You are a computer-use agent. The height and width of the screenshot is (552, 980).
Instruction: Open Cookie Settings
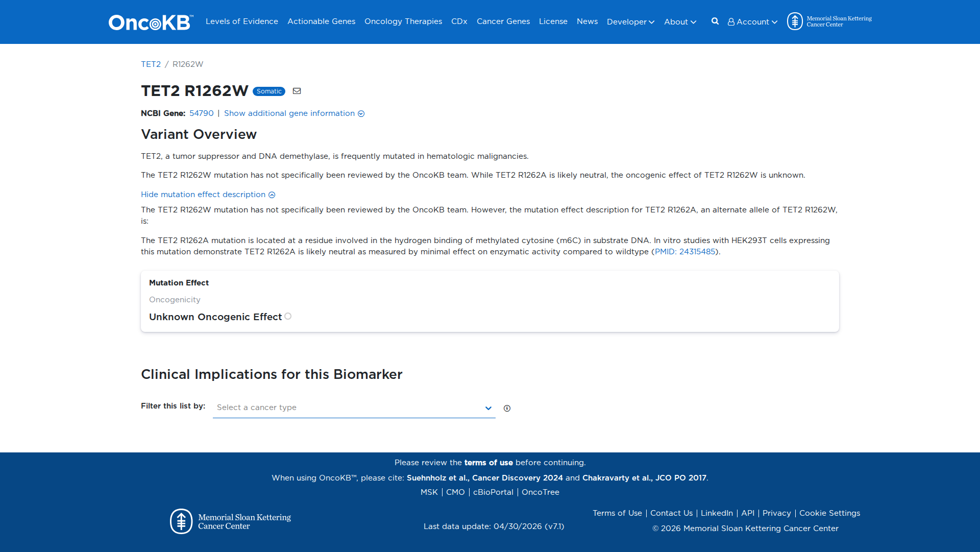(829, 513)
